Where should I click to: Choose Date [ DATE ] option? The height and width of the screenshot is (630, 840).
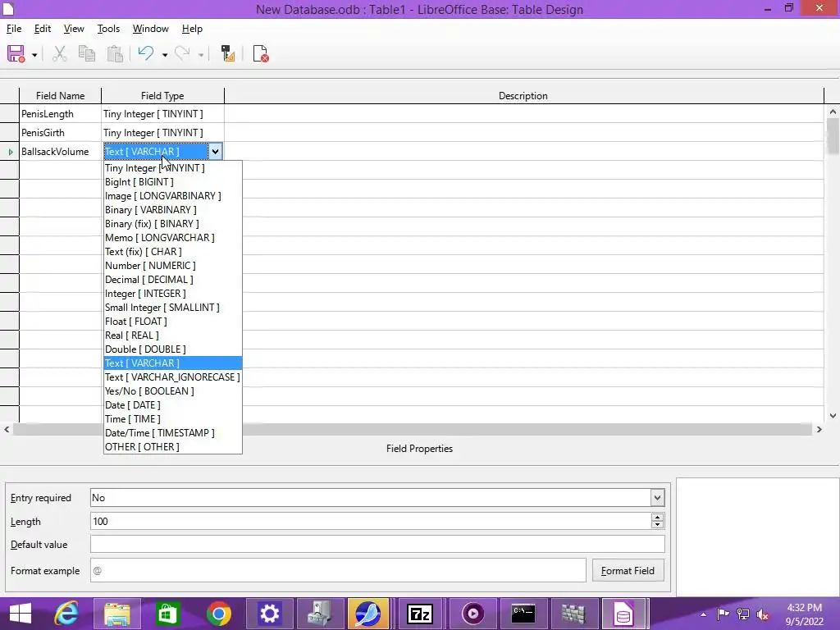(172, 404)
